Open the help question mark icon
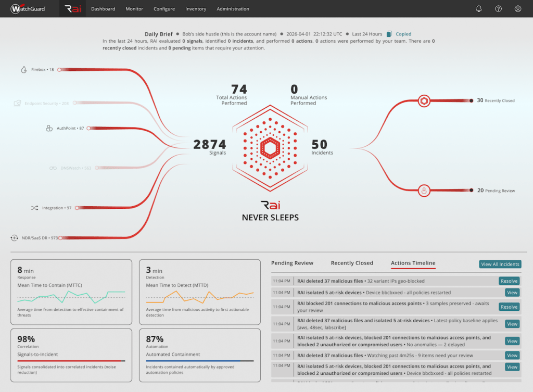Screen dimensions: 533x392 tap(498, 9)
